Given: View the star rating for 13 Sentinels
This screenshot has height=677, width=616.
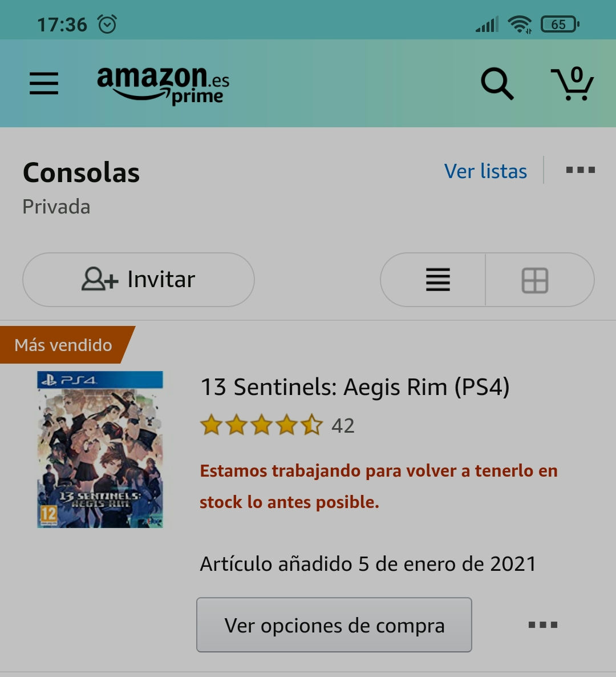Looking at the screenshot, I should [261, 425].
